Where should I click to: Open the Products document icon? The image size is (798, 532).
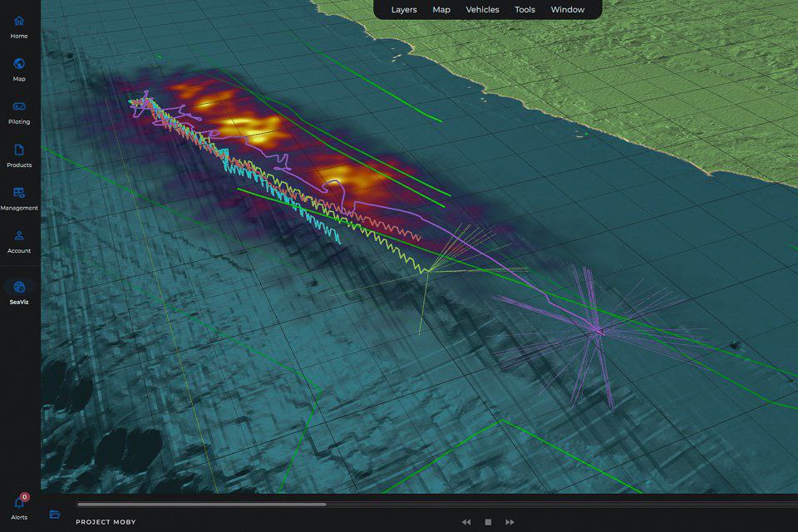coord(19,150)
